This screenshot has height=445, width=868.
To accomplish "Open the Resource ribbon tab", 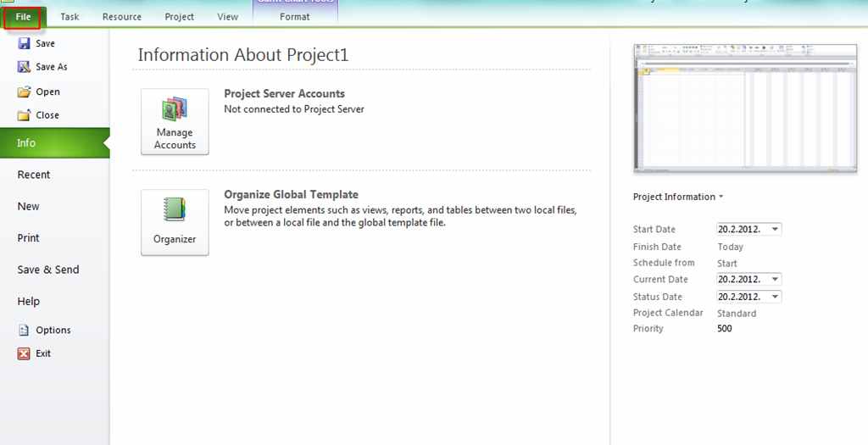I will point(122,17).
